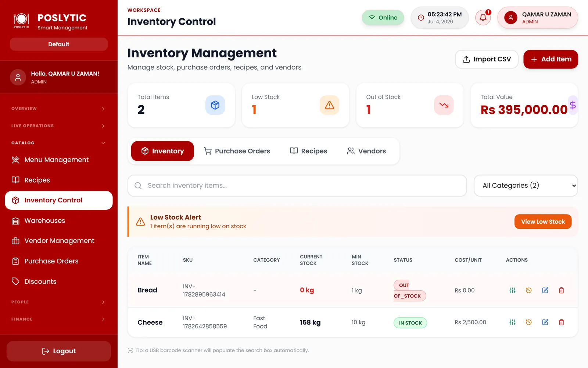Image resolution: width=588 pixels, height=368 pixels.
Task: Click the Bread item name
Action: coord(147,290)
